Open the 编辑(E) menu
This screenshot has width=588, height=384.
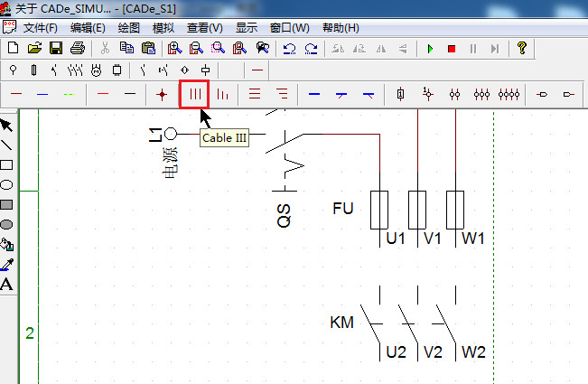(x=88, y=28)
